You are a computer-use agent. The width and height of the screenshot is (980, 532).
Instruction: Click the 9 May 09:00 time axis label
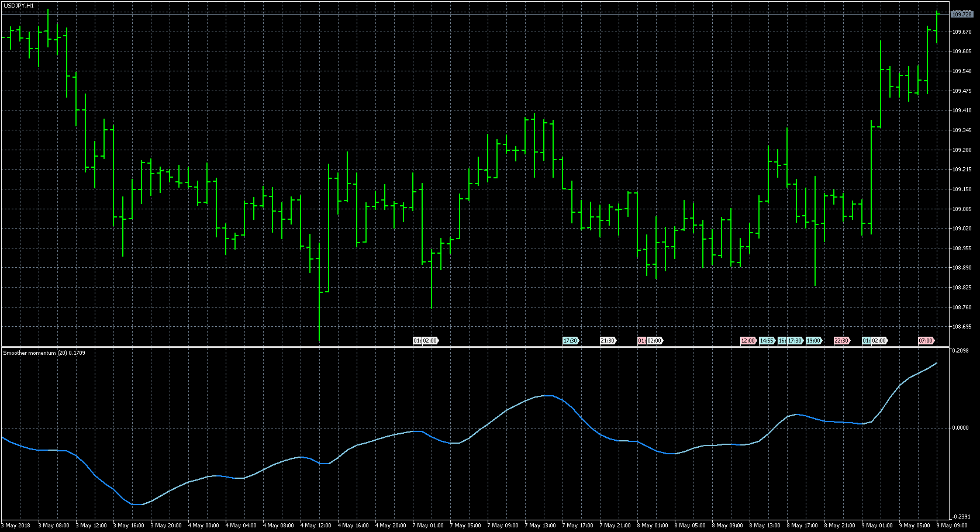[953, 526]
